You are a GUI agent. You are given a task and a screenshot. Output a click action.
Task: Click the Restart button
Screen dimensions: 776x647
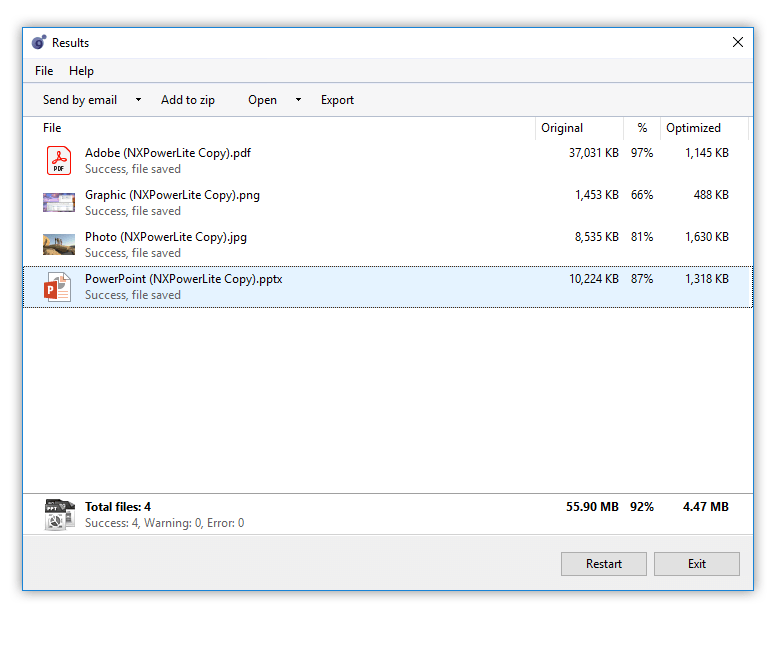pos(604,564)
